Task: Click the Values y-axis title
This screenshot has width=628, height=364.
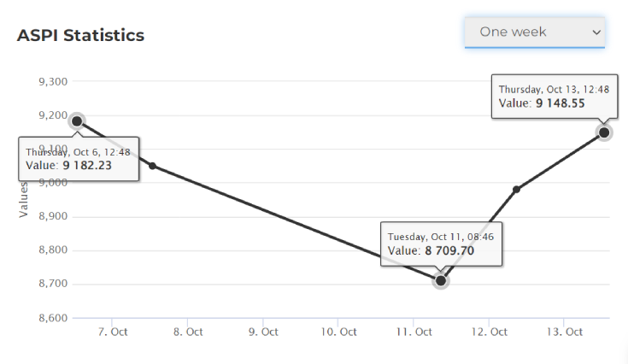Action: click(23, 199)
